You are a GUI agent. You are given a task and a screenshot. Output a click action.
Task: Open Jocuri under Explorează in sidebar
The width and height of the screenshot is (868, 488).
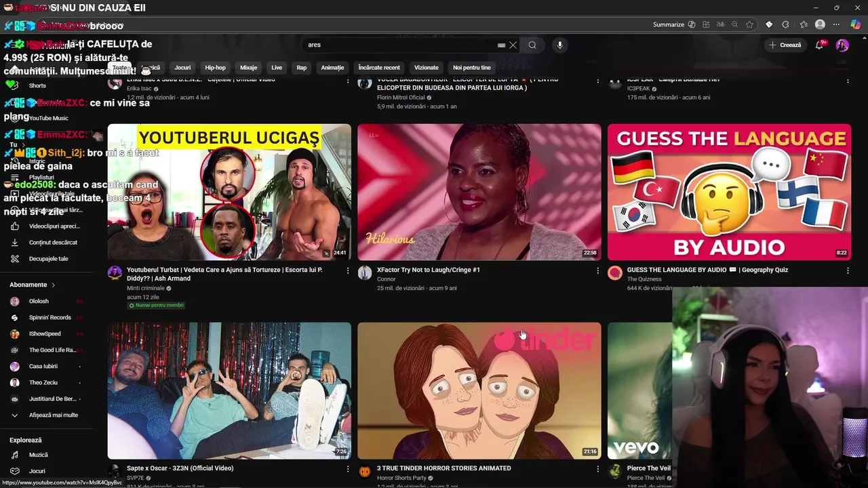47,471
